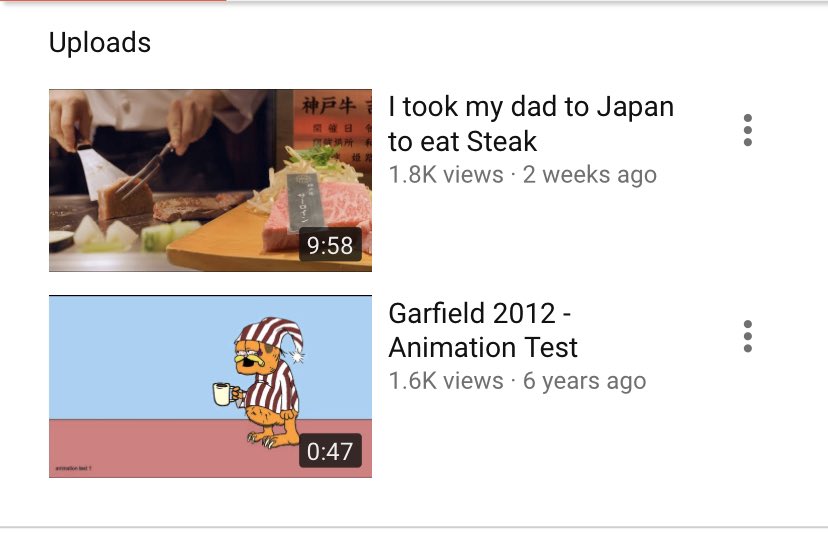Click the words 'to eat Steak'

click(x=463, y=141)
